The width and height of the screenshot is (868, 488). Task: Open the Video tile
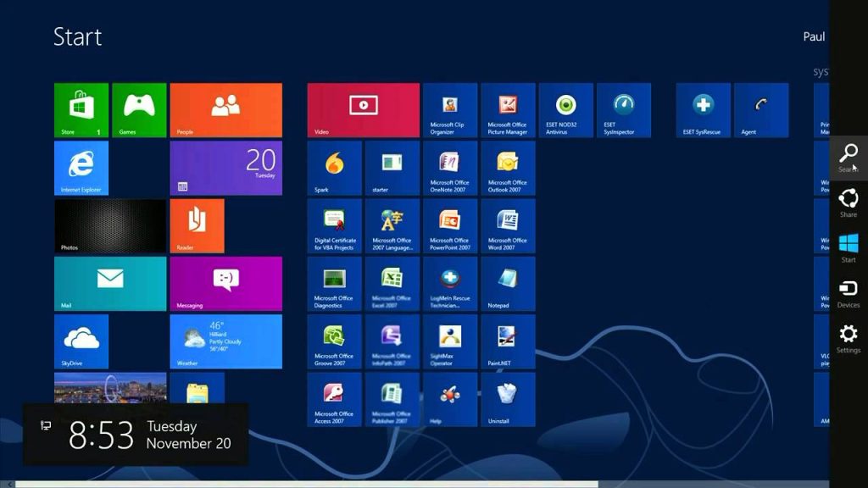(364, 110)
